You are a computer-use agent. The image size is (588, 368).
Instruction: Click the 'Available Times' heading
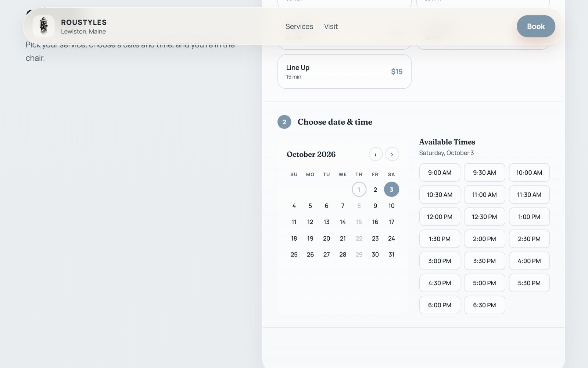point(447,142)
